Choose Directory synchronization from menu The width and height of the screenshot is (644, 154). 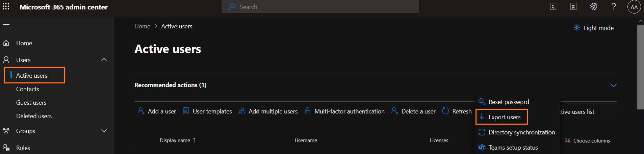point(521,132)
